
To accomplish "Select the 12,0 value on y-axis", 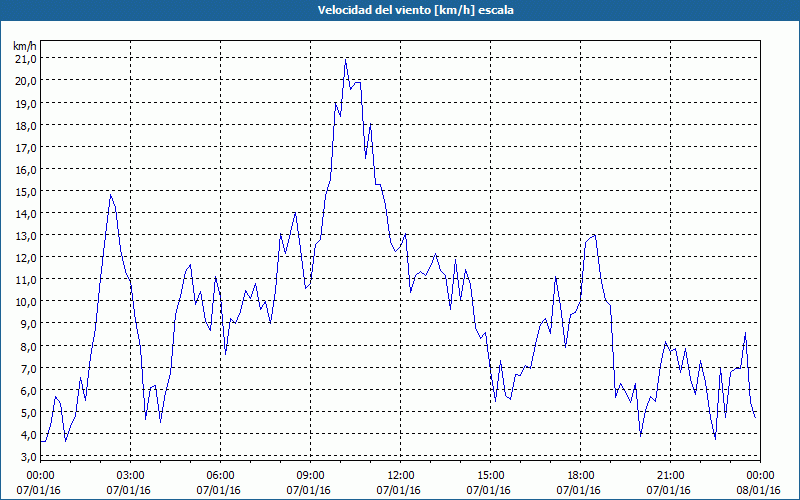I will [x=26, y=258].
